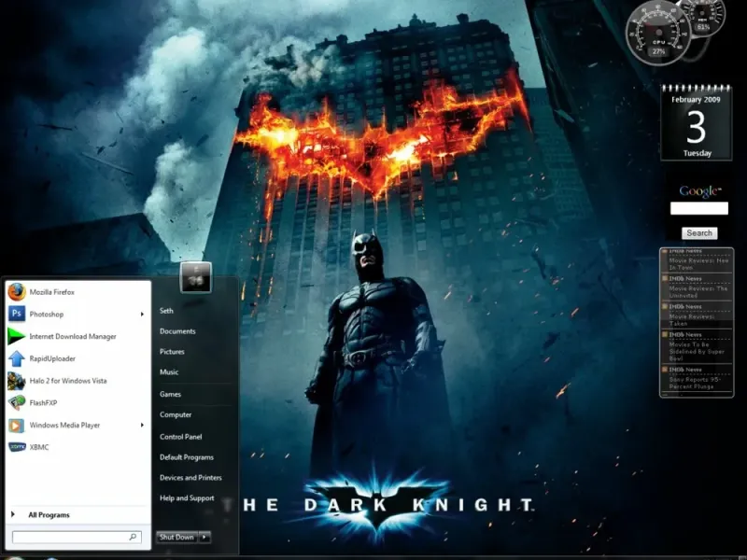The image size is (747, 560).
Task: Open Devices and Printers
Action: (x=190, y=478)
